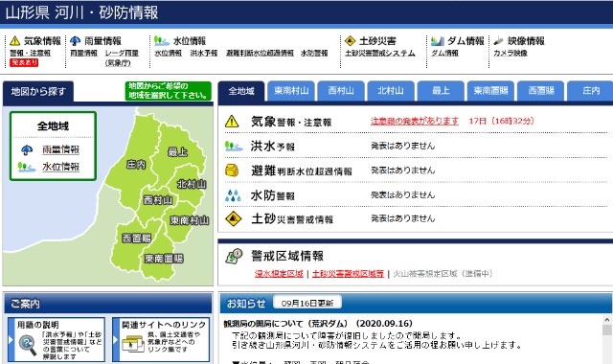Select 西置賜 region on the map
The height and width of the screenshot is (364, 613).
coord(136,239)
